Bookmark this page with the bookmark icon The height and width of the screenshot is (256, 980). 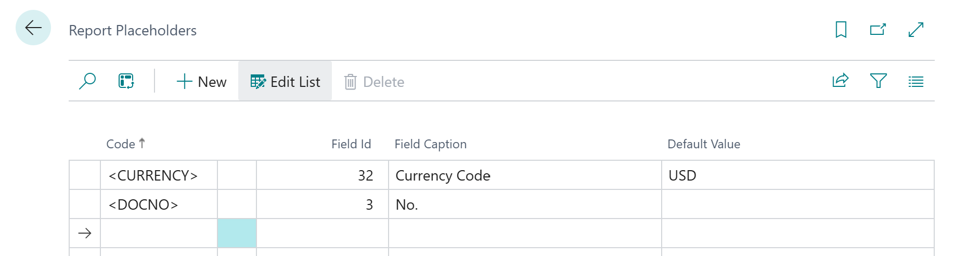(x=841, y=30)
